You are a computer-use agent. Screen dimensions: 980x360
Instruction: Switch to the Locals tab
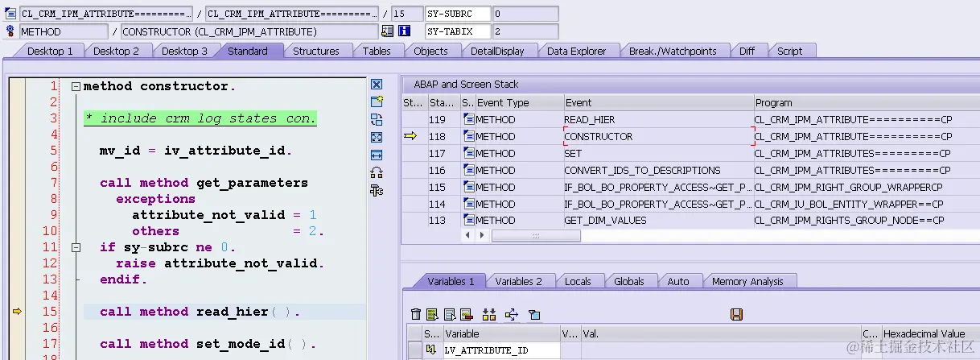click(578, 281)
